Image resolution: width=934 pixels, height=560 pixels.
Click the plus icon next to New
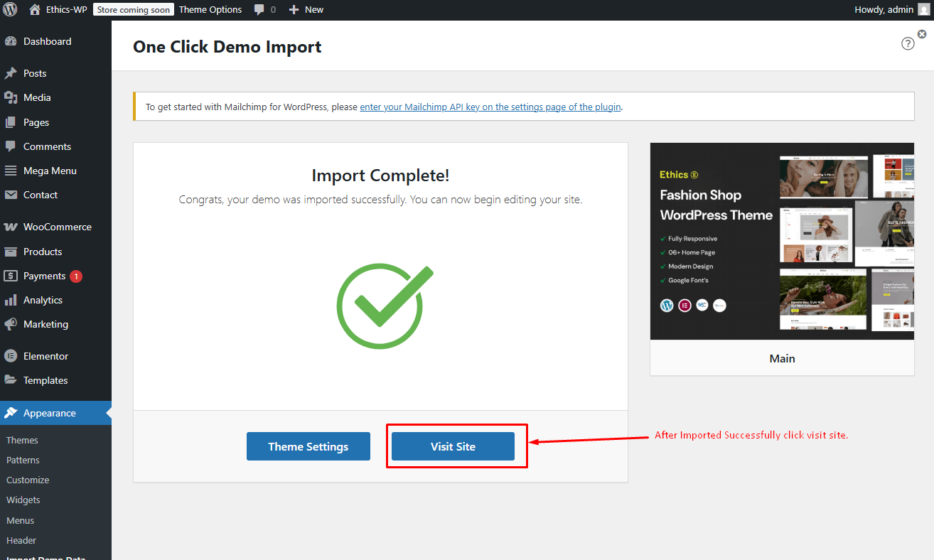click(x=294, y=10)
